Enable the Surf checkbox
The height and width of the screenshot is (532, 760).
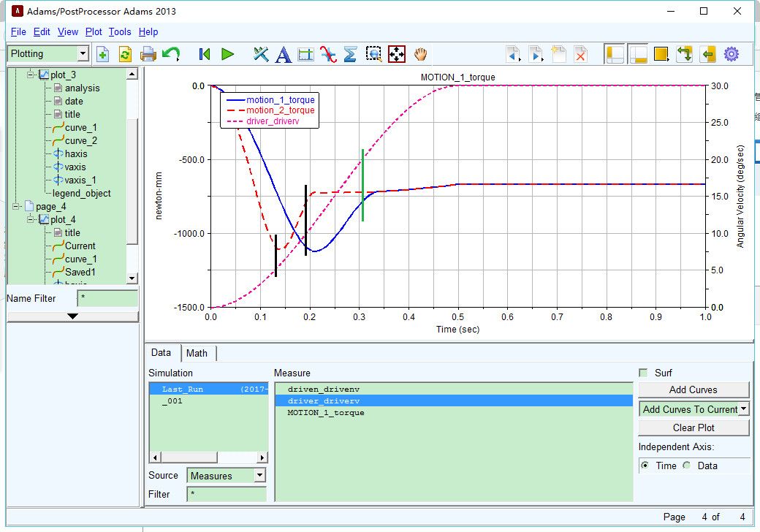(x=643, y=373)
